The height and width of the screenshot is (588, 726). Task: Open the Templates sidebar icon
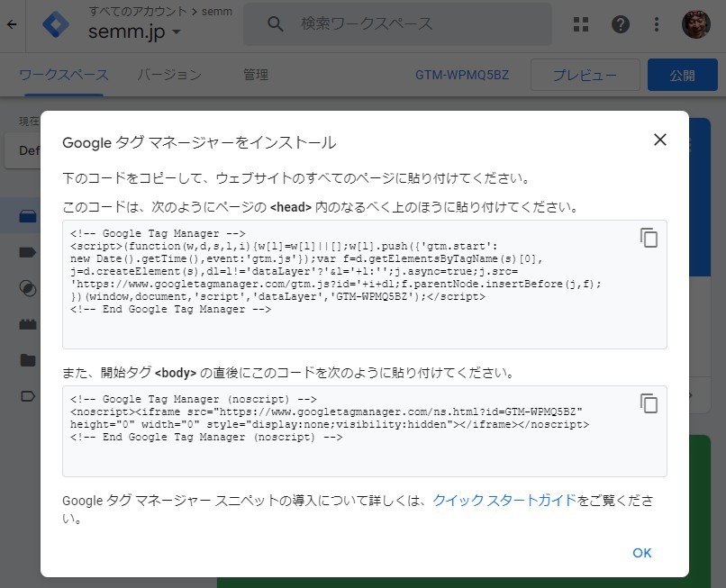point(27,396)
